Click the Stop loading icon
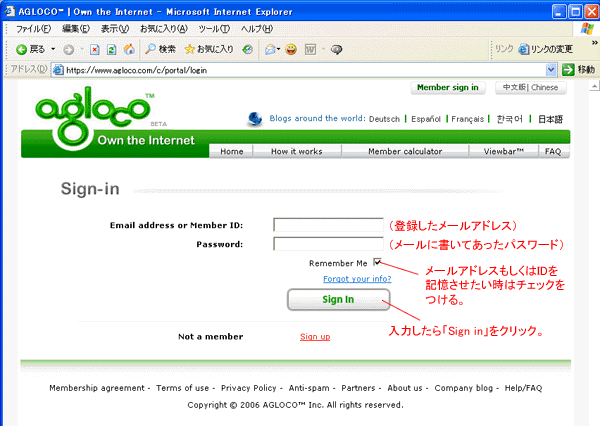This screenshot has width=600, height=426. point(94,49)
